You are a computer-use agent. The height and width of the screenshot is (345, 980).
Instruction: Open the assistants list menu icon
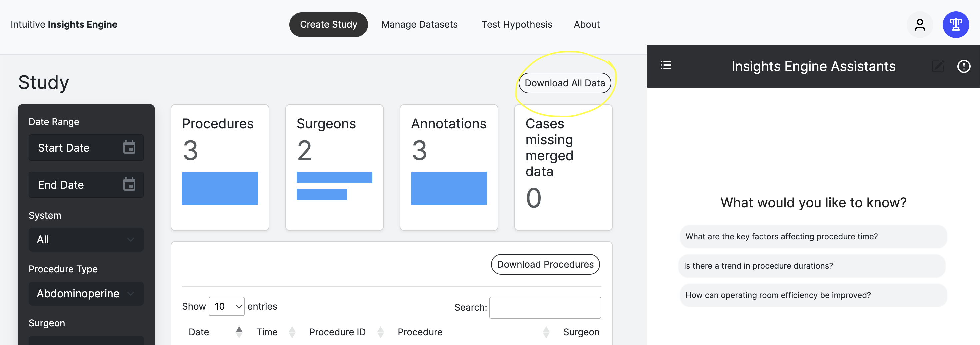[x=666, y=65]
